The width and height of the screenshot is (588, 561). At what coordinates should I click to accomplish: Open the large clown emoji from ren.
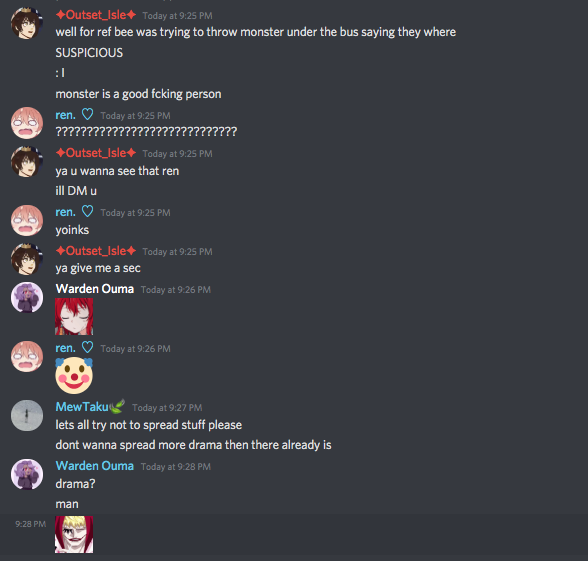(74, 375)
